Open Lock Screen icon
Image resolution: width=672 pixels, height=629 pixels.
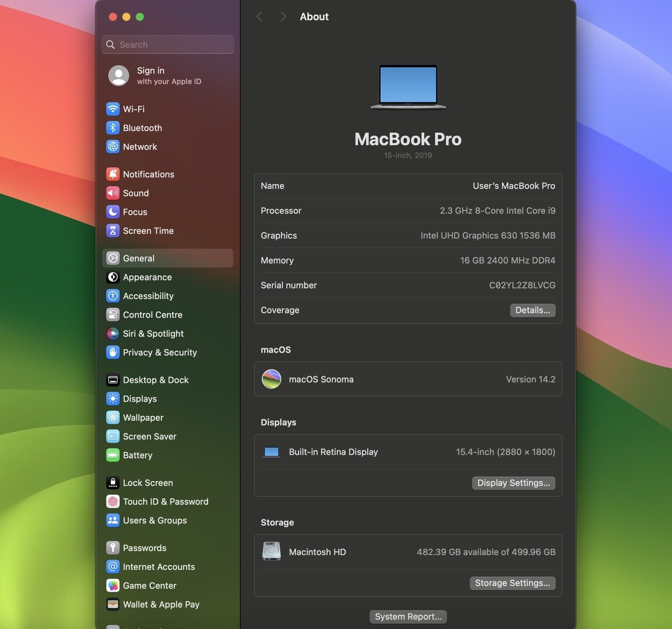113,483
